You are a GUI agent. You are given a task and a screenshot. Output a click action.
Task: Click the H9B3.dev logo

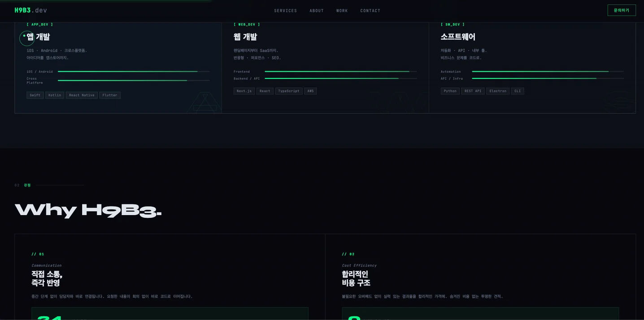click(x=30, y=10)
